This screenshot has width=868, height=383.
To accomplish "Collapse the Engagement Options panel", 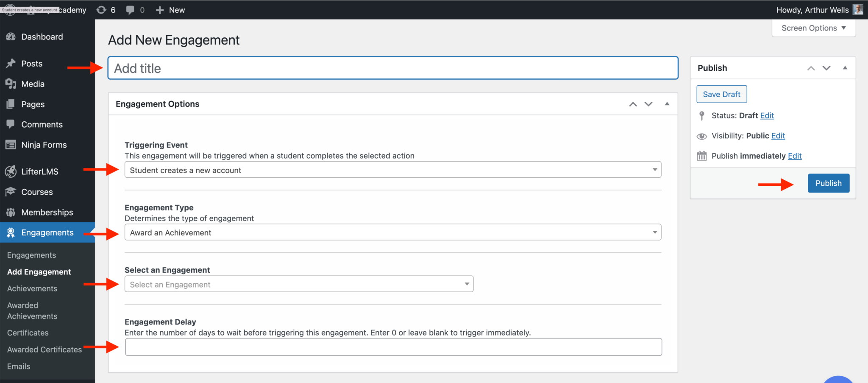I will tap(667, 104).
